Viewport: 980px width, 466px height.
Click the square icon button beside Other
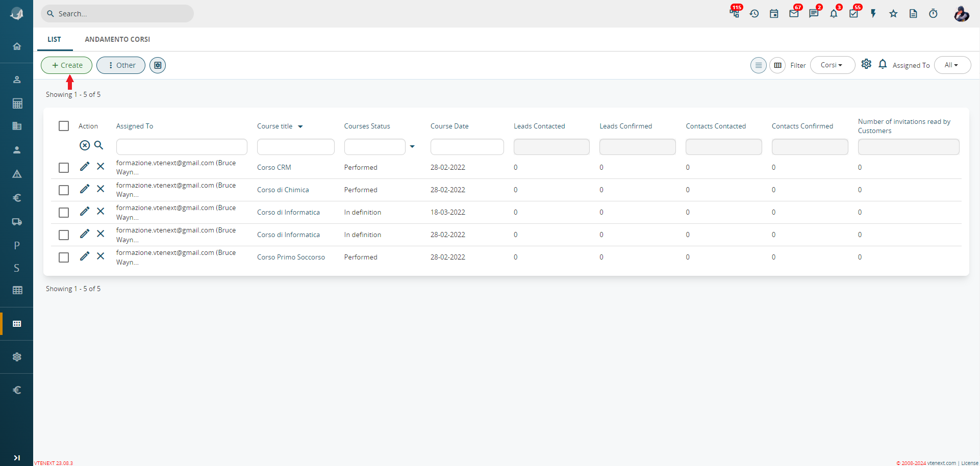coord(158,65)
